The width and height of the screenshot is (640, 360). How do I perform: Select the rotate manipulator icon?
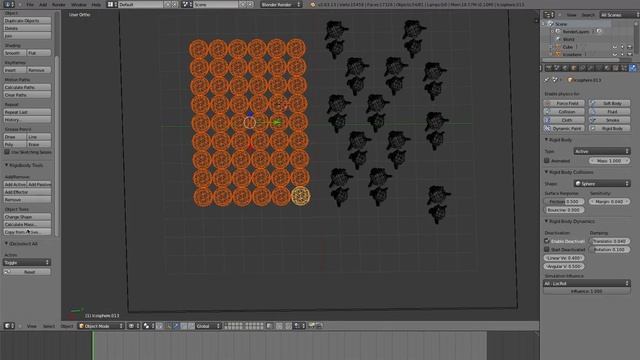tap(184, 326)
